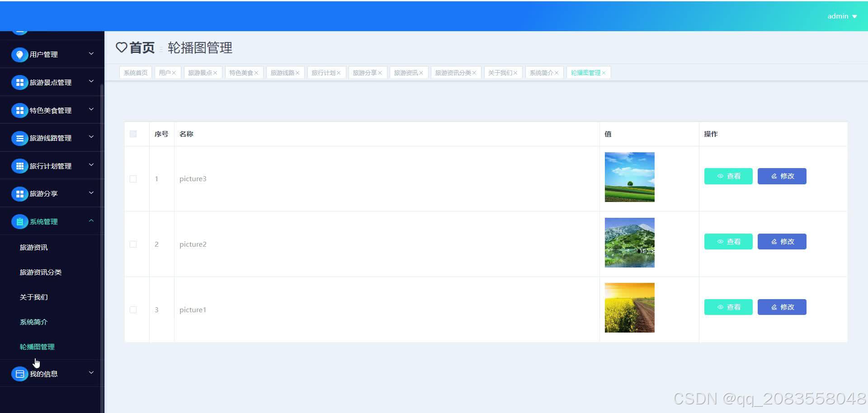Image resolution: width=868 pixels, height=413 pixels.
Task: Collapse the 系统管理 menu chevron
Action: 91,221
